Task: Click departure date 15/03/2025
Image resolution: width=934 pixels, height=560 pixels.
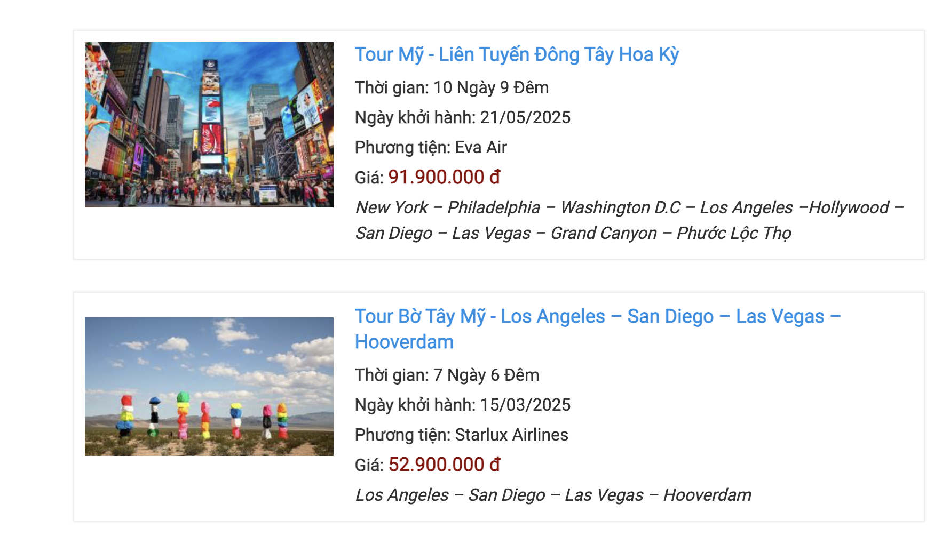Action: [x=525, y=405]
